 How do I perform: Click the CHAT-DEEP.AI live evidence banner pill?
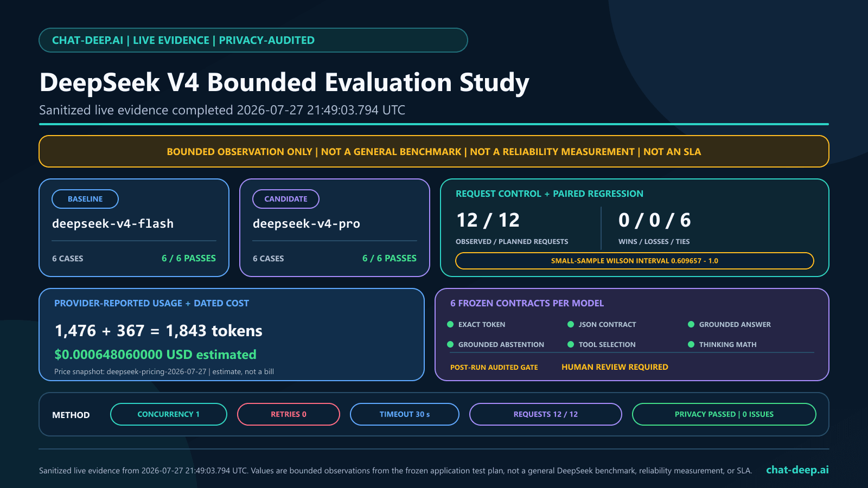pyautogui.click(x=253, y=40)
